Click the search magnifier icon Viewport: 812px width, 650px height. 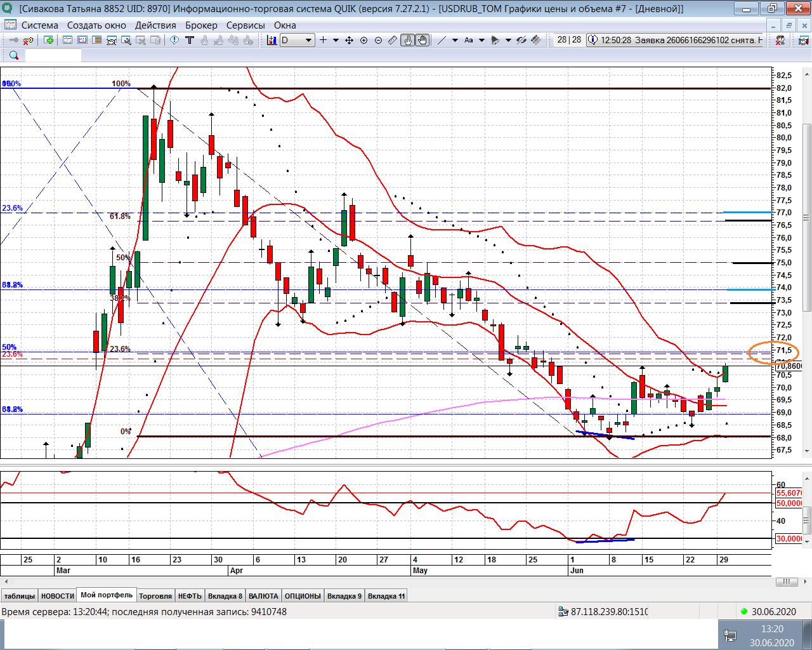13,55
